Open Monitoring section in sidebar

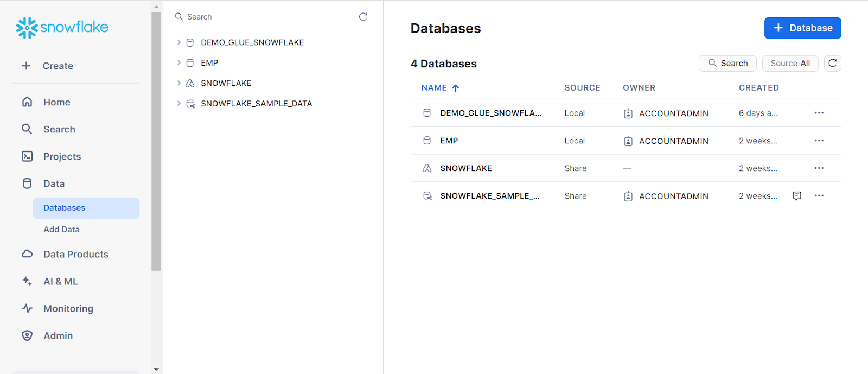(x=68, y=308)
